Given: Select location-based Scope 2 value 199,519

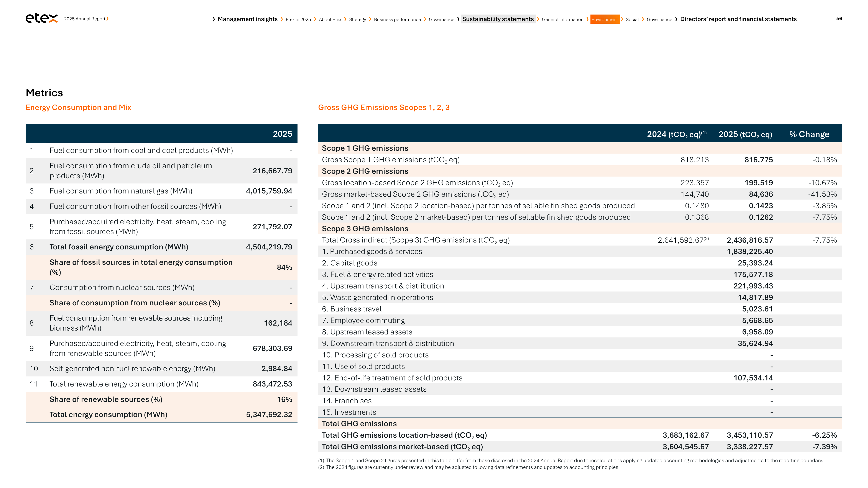Looking at the screenshot, I should tap(758, 183).
